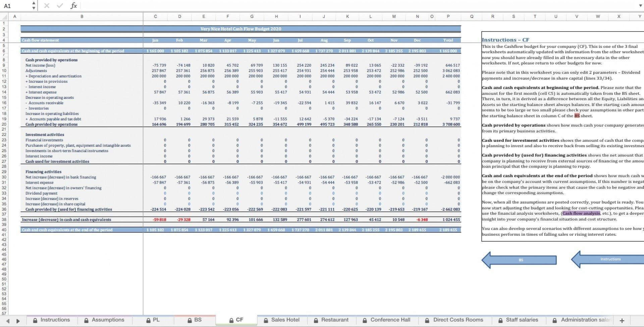Click Jan dividend payment blue zero cell
Viewport: 644px width, 327px height.
point(155,193)
